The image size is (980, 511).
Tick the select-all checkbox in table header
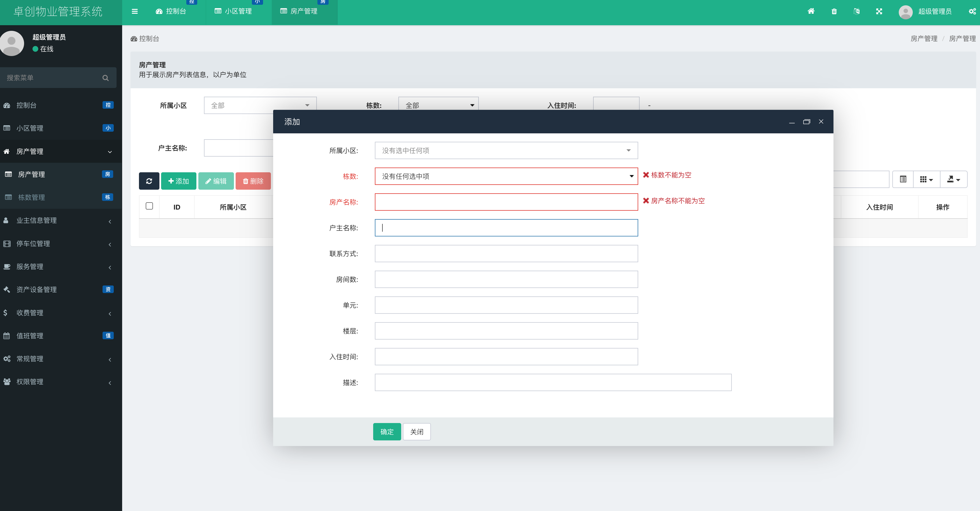tap(149, 206)
